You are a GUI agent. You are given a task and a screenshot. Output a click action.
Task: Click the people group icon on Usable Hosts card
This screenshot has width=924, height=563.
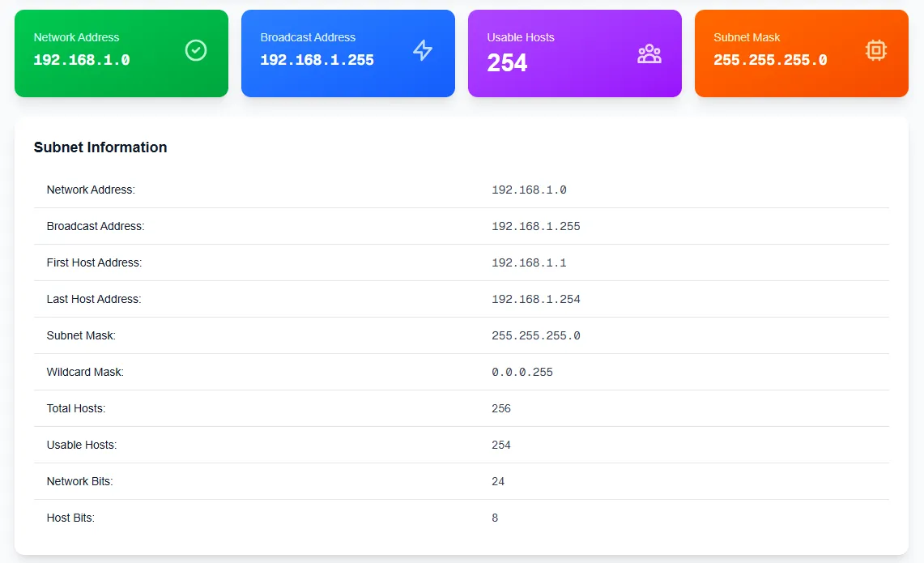pyautogui.click(x=649, y=53)
